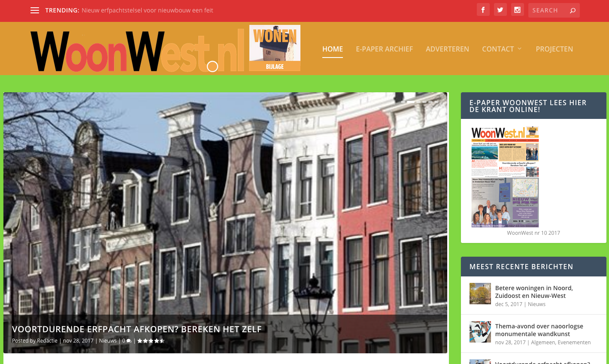Open the hamburger menu in top bar

(x=35, y=10)
